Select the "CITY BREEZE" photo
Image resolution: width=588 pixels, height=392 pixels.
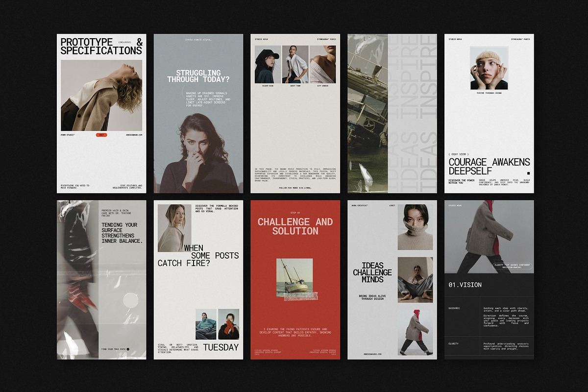click(x=322, y=64)
